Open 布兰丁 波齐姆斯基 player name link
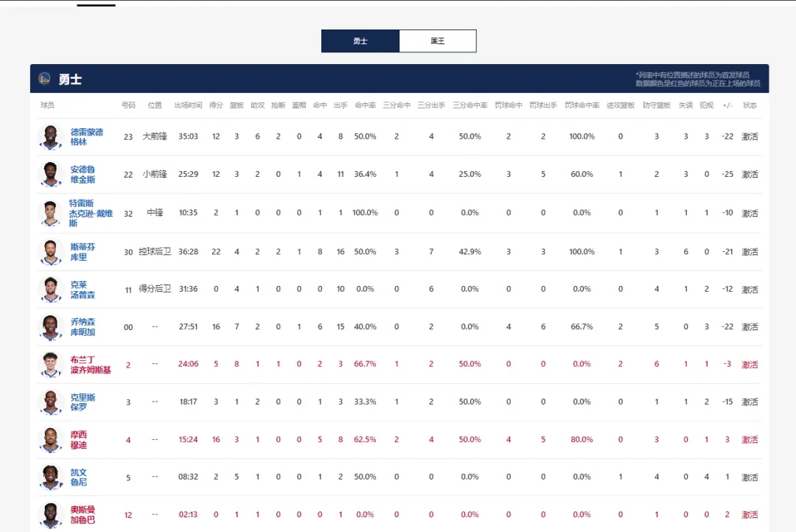 [90, 365]
